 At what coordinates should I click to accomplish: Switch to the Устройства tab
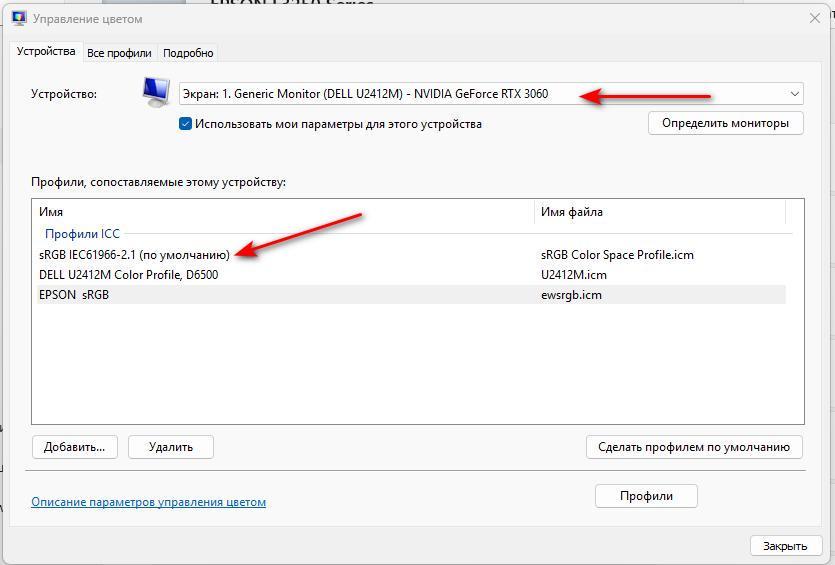tap(46, 52)
